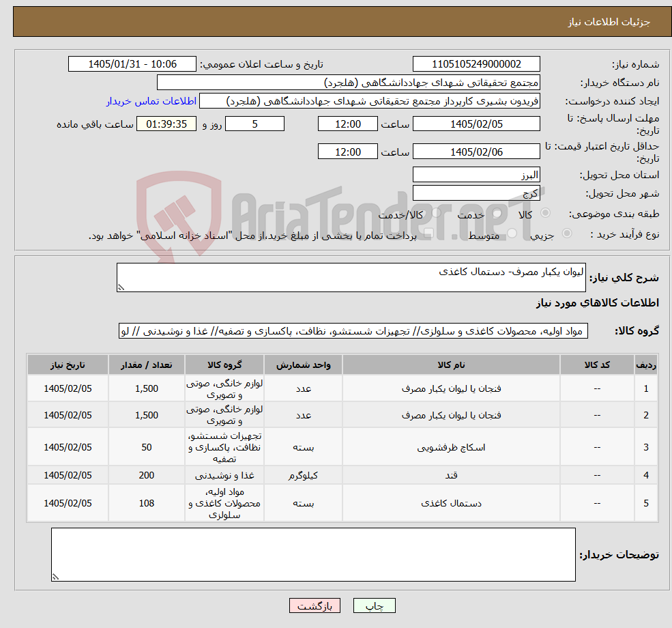Click the گروه کالا column header
Screen dimensions: 672x628
[x=224, y=365]
